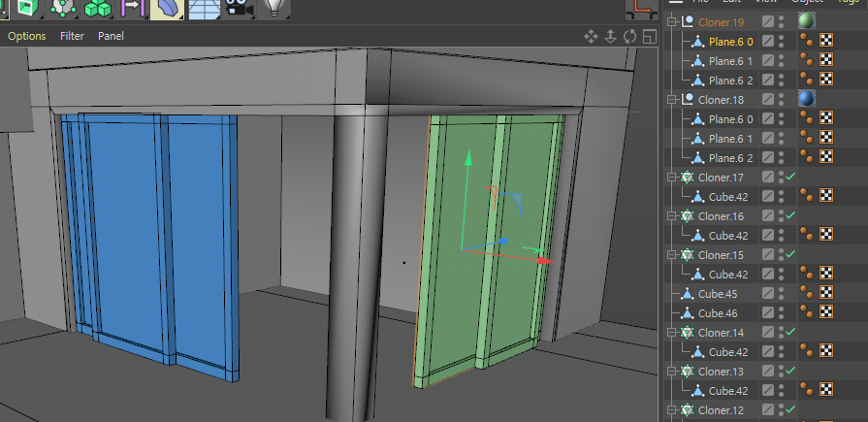Toggle visibility dots for Cube.46

781,313
